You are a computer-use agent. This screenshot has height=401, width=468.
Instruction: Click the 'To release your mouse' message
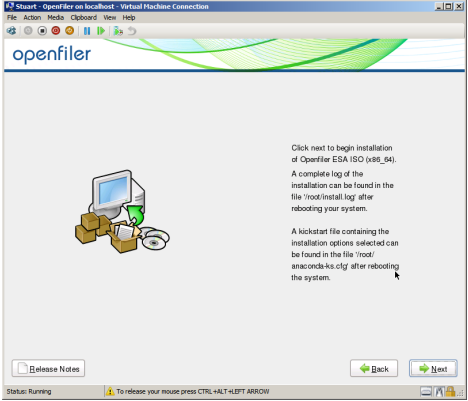193,391
